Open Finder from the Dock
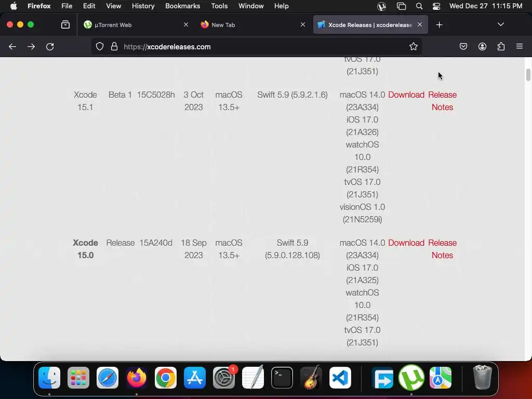Image resolution: width=532 pixels, height=399 pixels. [49, 378]
